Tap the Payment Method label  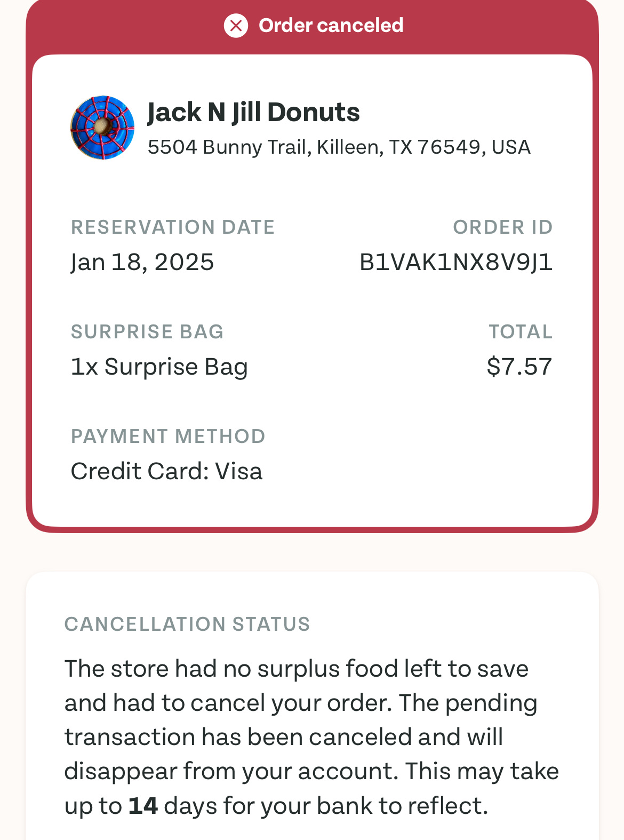tap(168, 437)
